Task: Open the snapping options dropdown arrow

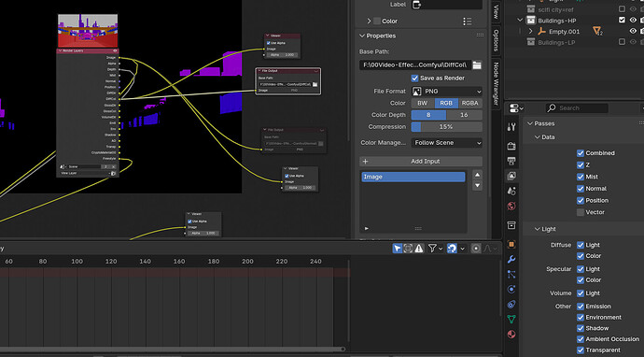Action: pos(462,249)
